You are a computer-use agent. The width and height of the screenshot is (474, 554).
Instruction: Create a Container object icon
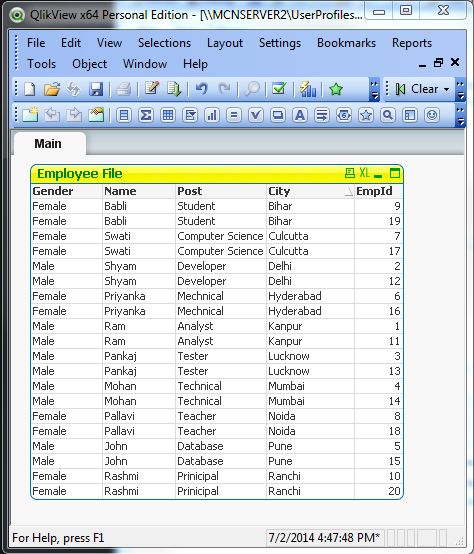tap(410, 115)
